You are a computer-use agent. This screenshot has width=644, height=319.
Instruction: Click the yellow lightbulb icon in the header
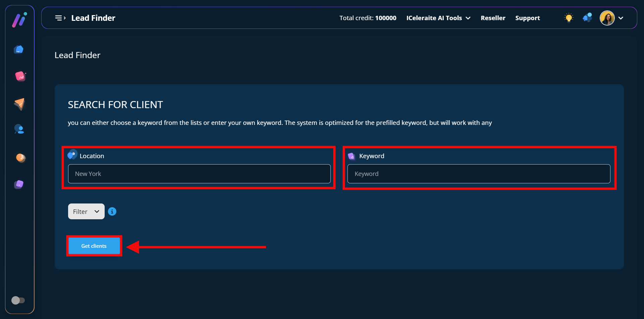pos(569,18)
